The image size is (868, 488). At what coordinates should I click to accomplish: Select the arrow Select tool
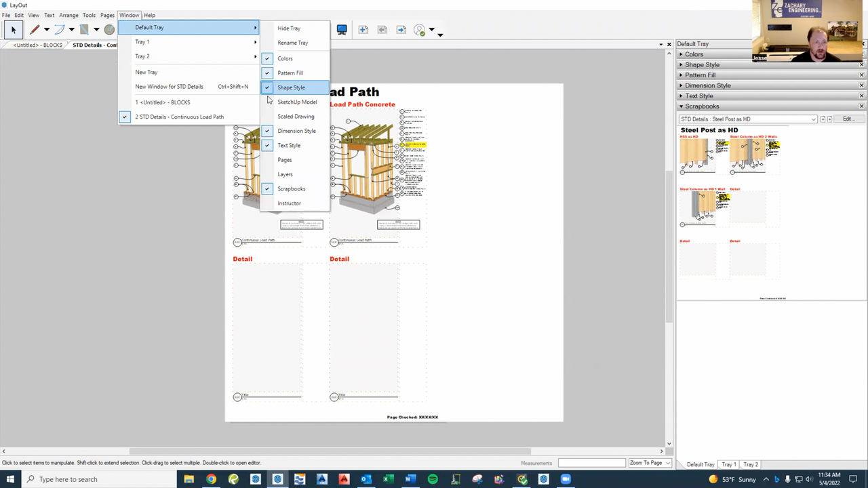tap(13, 30)
